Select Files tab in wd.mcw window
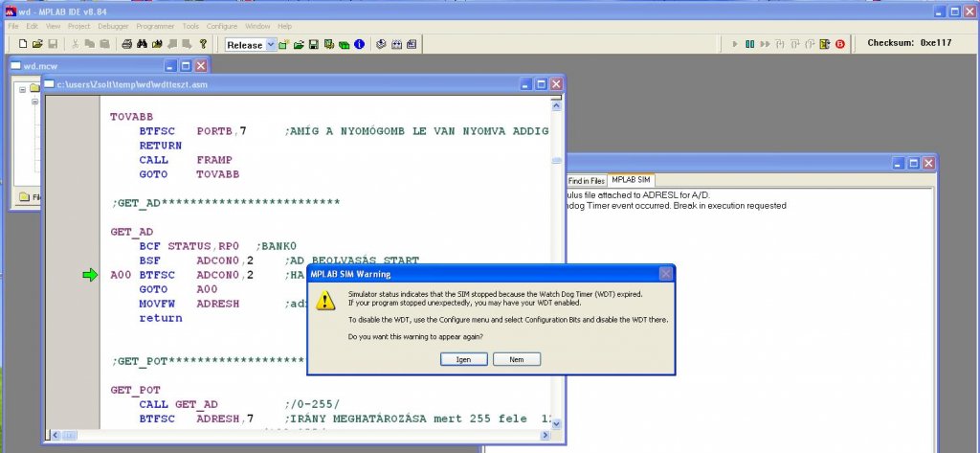Image resolution: width=980 pixels, height=453 pixels. click(28, 197)
